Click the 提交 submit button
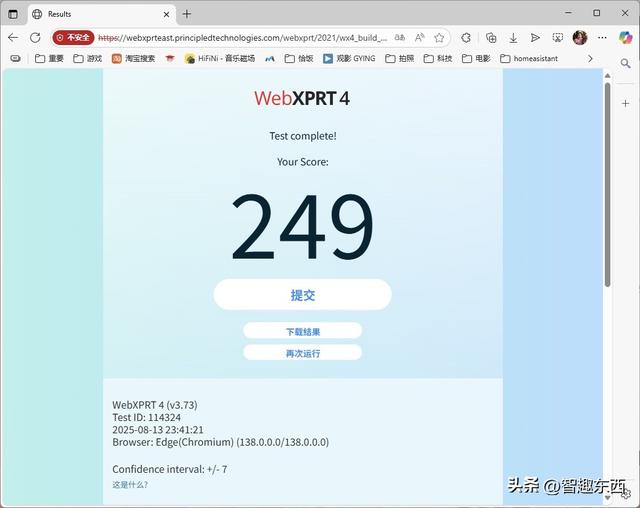 [x=302, y=295]
